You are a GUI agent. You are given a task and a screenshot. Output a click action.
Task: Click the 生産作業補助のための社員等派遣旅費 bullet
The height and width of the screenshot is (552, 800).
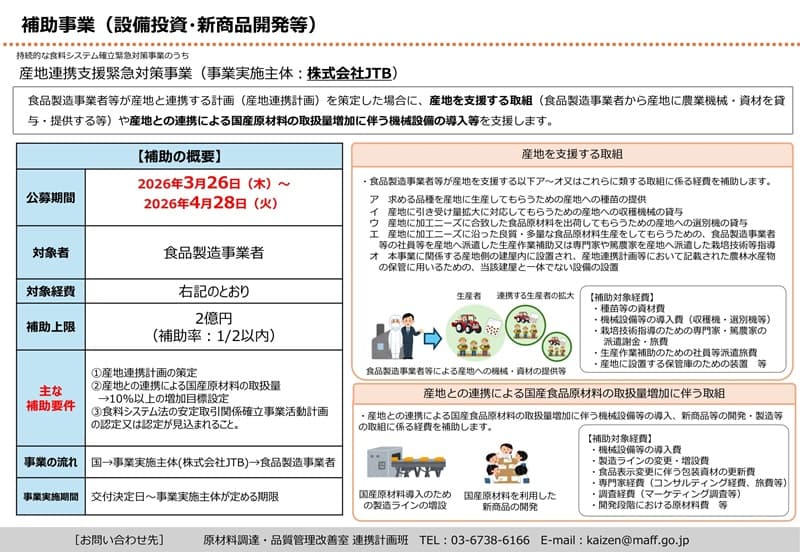(674, 353)
